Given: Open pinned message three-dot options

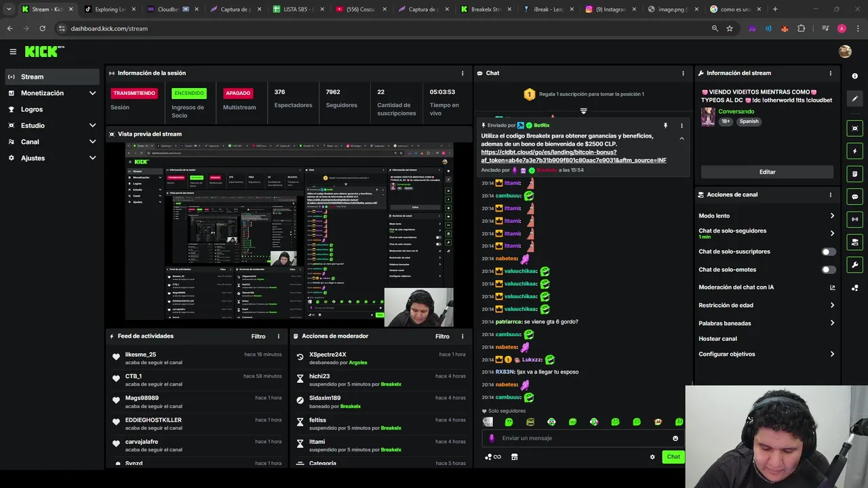Looking at the screenshot, I should [x=682, y=125].
